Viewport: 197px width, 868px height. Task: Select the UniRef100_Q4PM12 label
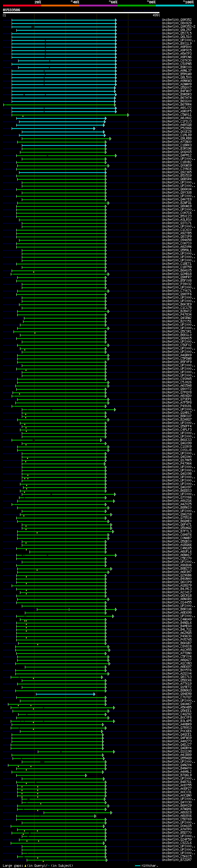(x=177, y=155)
